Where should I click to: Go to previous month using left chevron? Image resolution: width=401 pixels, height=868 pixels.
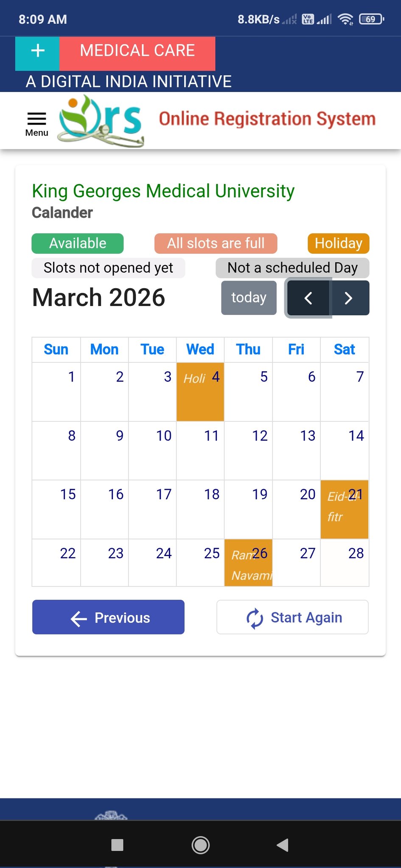pos(308,298)
